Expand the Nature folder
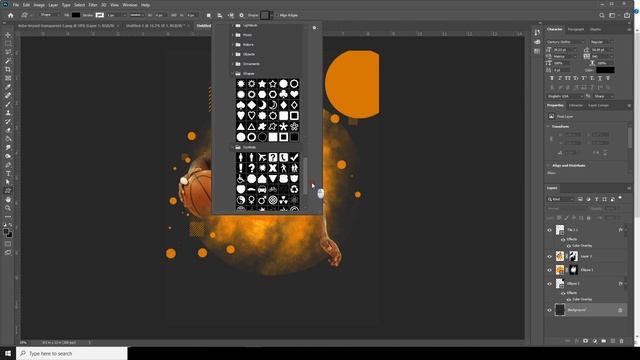640x360 pixels. click(233, 44)
